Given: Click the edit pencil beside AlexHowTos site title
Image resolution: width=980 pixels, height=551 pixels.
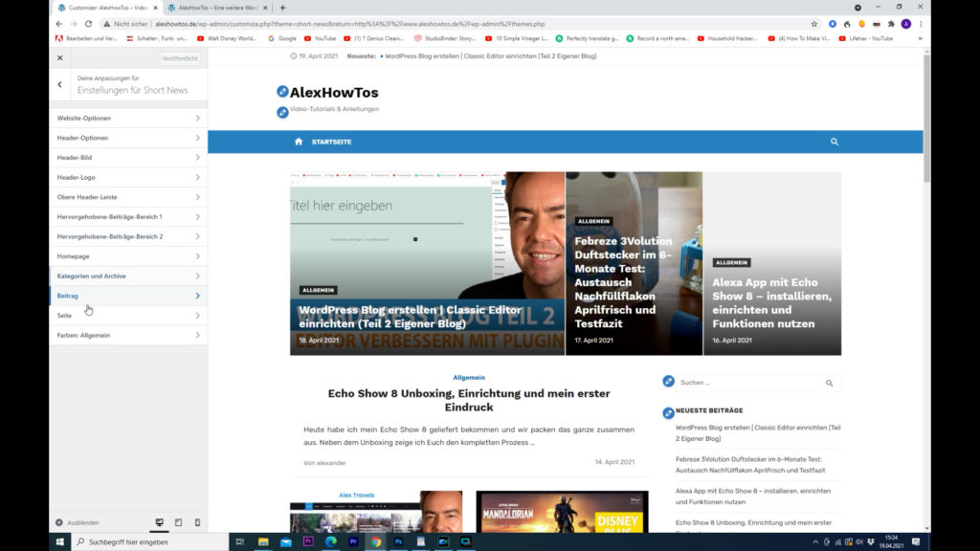Looking at the screenshot, I should click(282, 92).
